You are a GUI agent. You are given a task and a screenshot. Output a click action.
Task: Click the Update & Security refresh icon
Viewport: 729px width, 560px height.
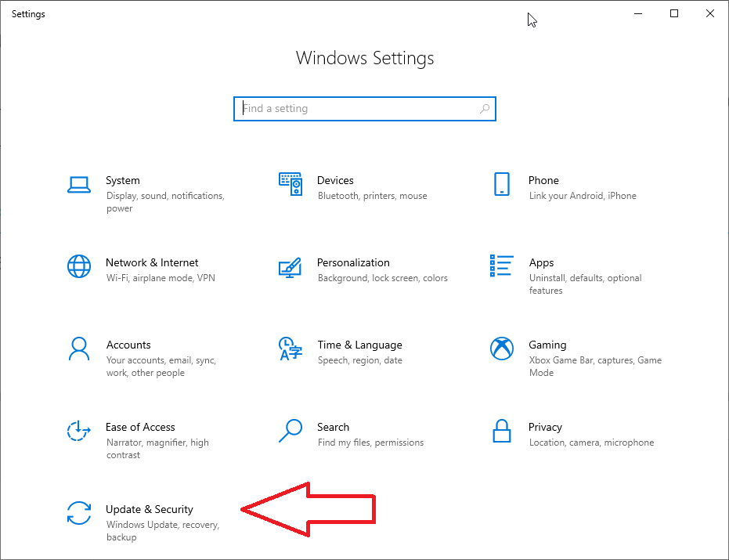tap(79, 514)
